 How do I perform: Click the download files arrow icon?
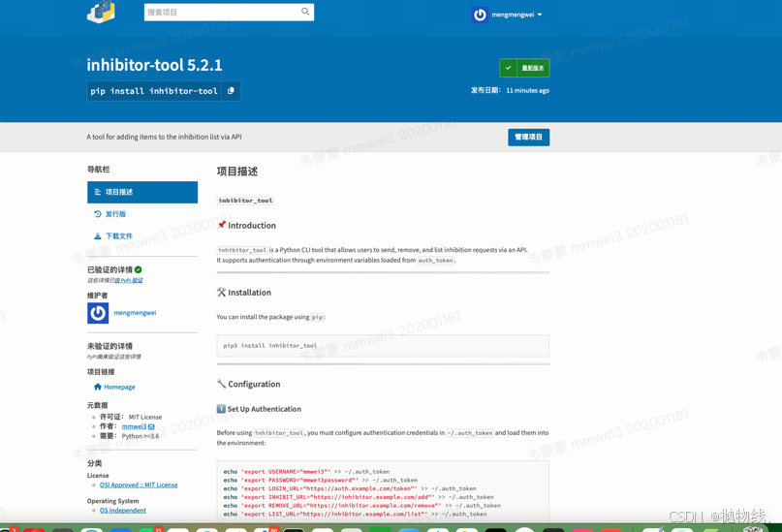98,235
